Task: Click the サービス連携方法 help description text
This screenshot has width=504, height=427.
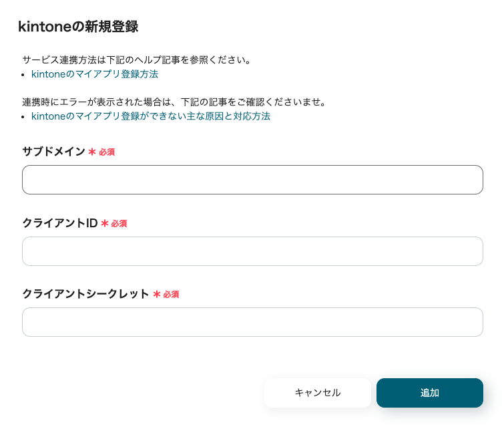Action: point(136,59)
